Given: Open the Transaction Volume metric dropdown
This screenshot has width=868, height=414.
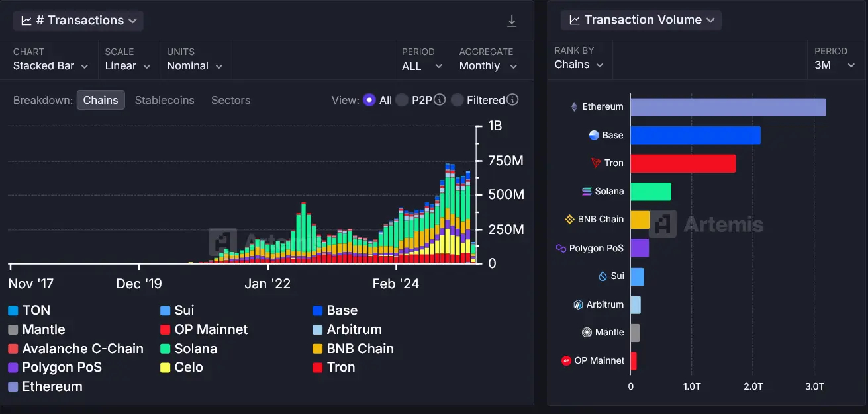Looking at the screenshot, I should (641, 20).
